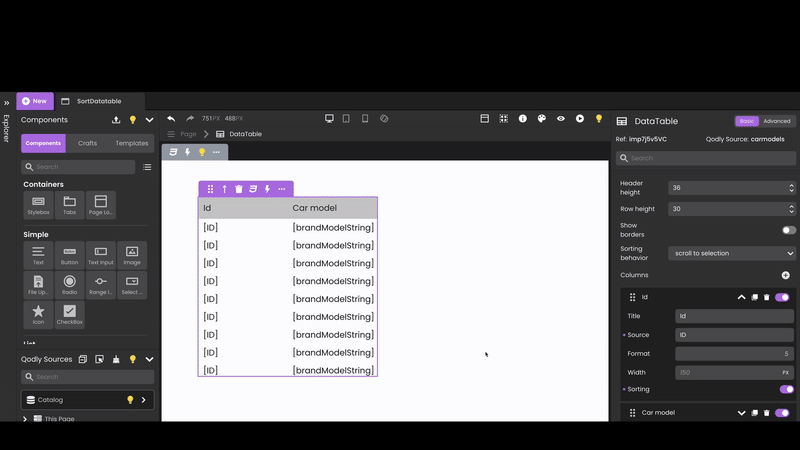The height and width of the screenshot is (450, 800).
Task: Click the Stylebox container component
Action: [38, 205]
